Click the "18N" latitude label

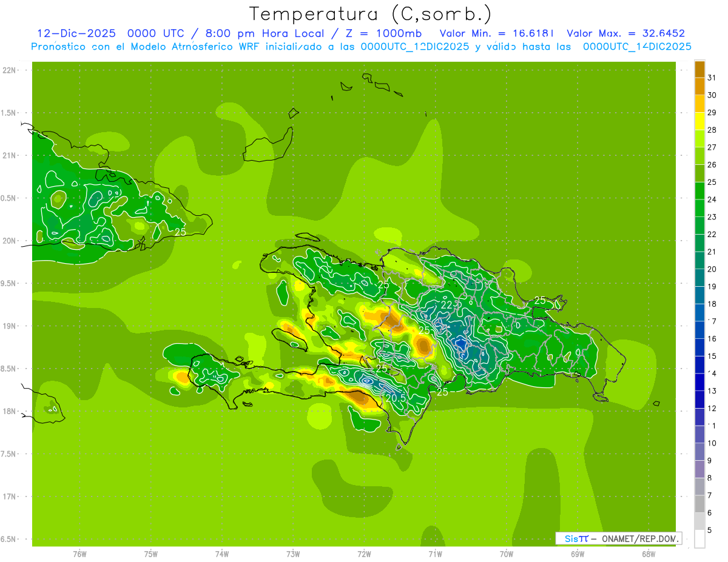pyautogui.click(x=9, y=411)
